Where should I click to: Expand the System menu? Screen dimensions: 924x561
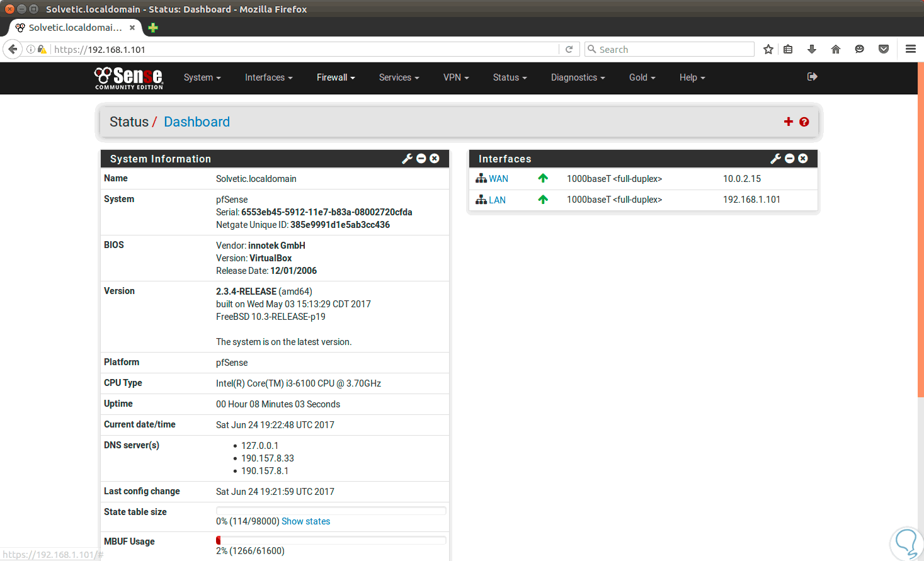202,77
